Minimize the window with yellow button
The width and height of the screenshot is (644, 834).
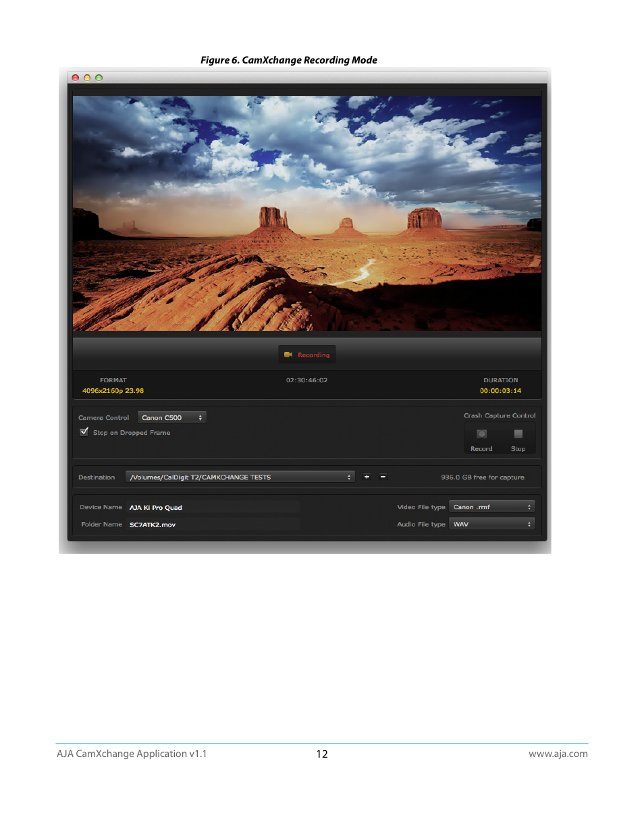87,78
